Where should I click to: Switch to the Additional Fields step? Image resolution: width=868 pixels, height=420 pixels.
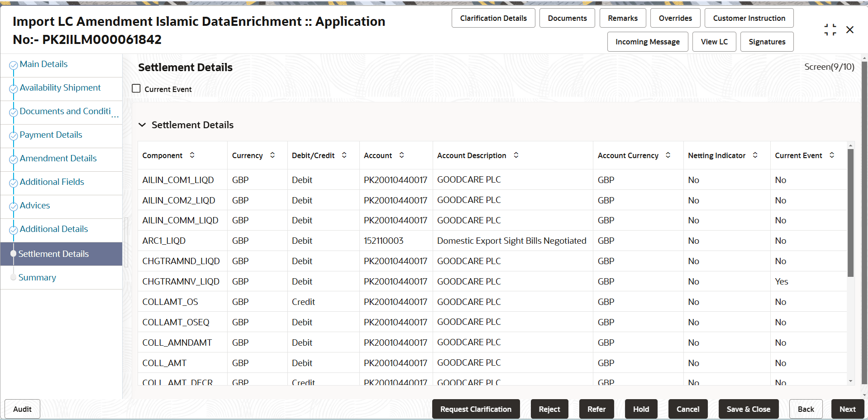pyautogui.click(x=52, y=182)
